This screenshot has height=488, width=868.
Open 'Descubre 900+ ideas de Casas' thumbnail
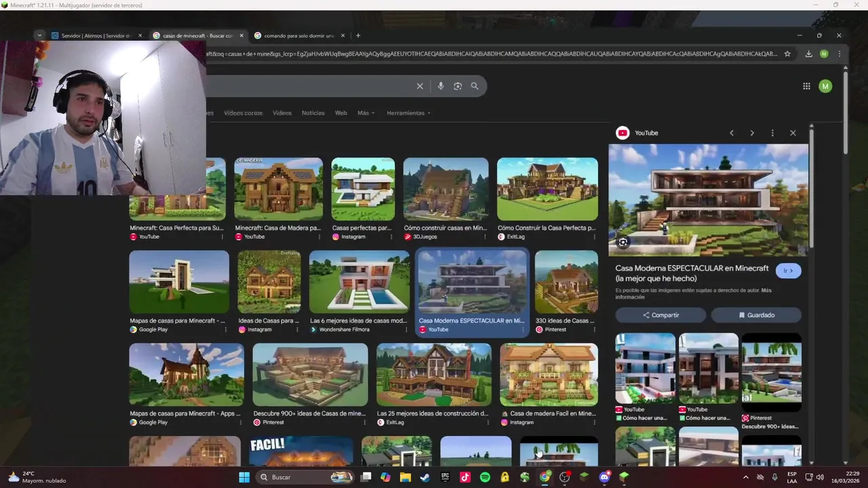pos(310,375)
